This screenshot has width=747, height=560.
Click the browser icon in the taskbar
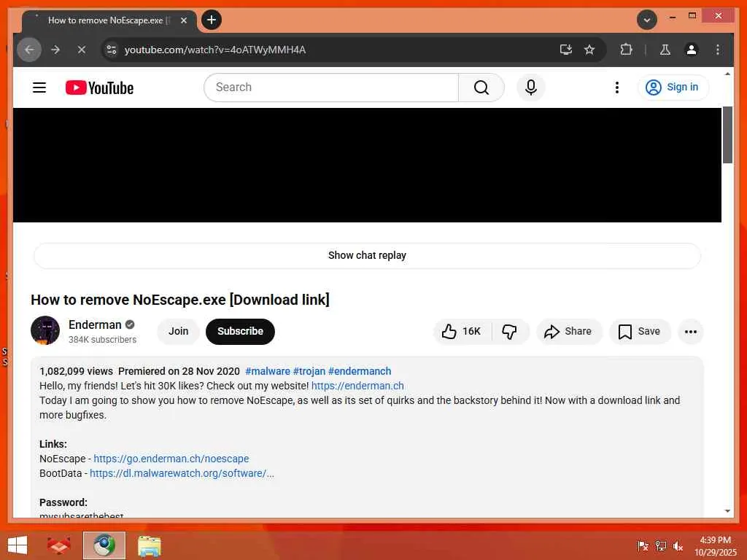(104, 545)
